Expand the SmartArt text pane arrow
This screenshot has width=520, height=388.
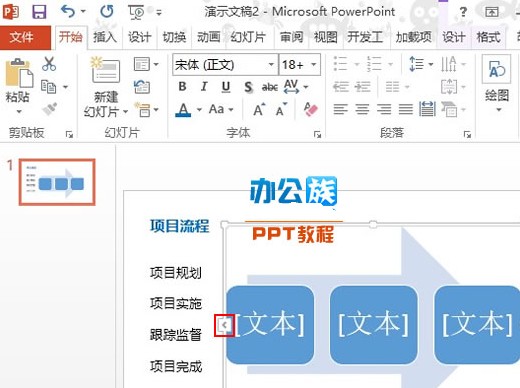[224, 325]
